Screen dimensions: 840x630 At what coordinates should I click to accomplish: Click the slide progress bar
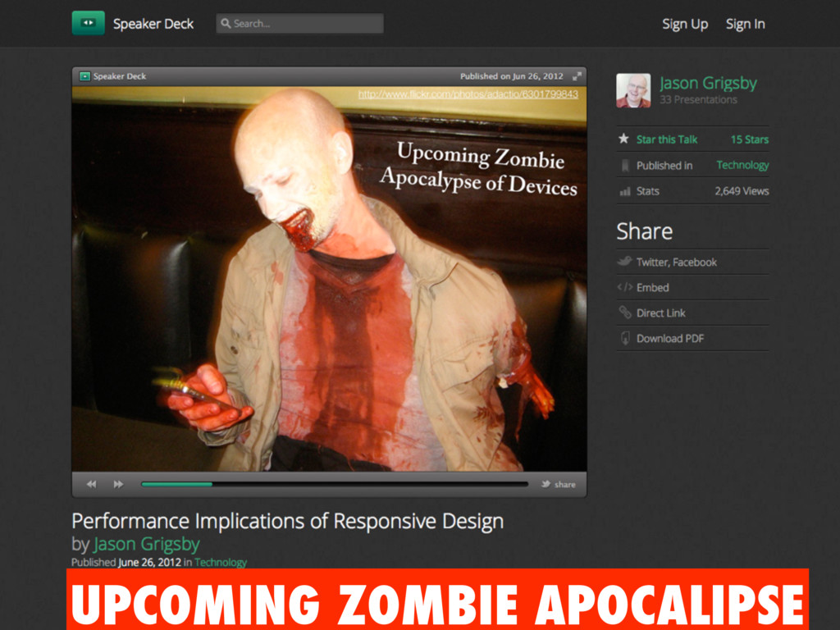(335, 484)
